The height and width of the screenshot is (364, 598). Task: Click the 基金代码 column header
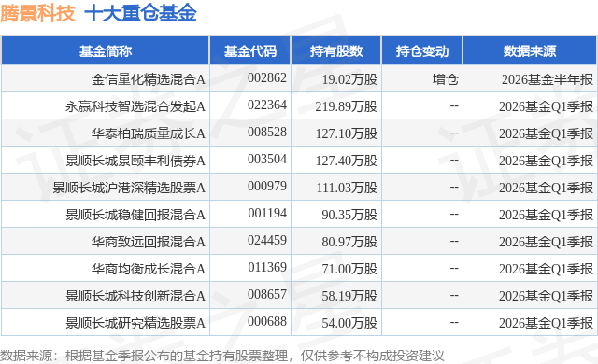[250, 51]
